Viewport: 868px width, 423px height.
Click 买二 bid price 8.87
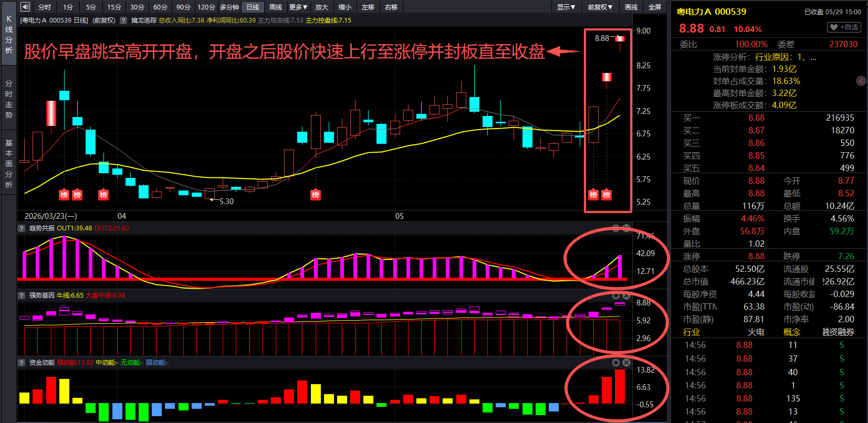[x=756, y=130]
